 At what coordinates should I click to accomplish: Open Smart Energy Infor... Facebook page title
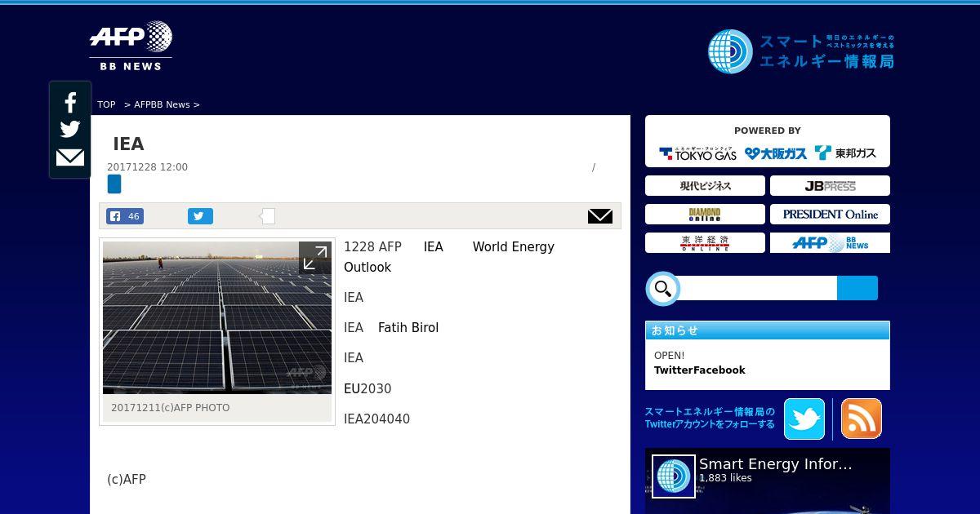[x=776, y=464]
